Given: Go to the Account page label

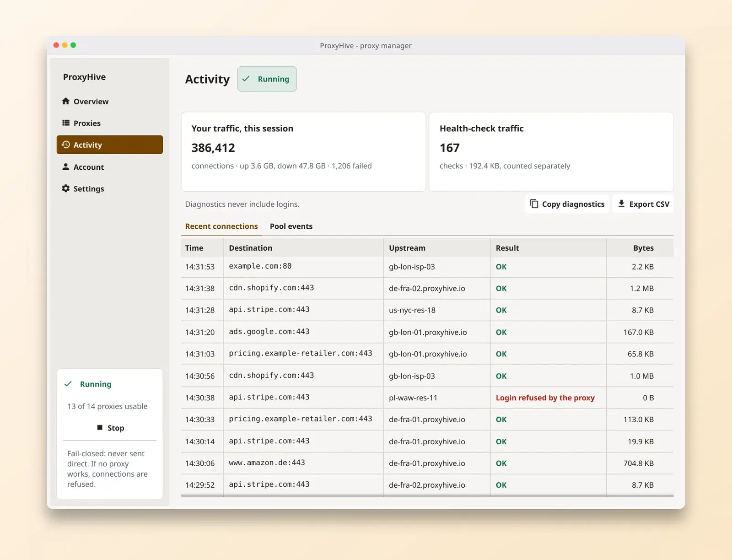Looking at the screenshot, I should pyautogui.click(x=89, y=167).
